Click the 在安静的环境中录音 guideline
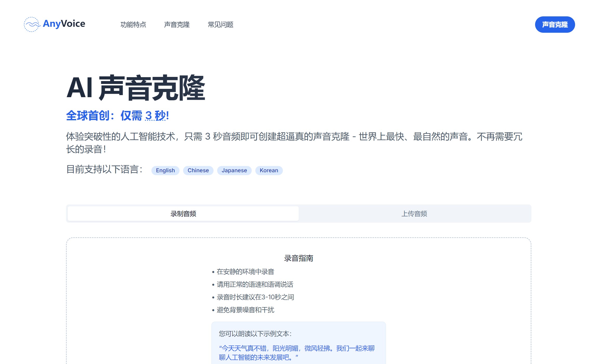Viewport: 606px width, 364px height. point(245,272)
